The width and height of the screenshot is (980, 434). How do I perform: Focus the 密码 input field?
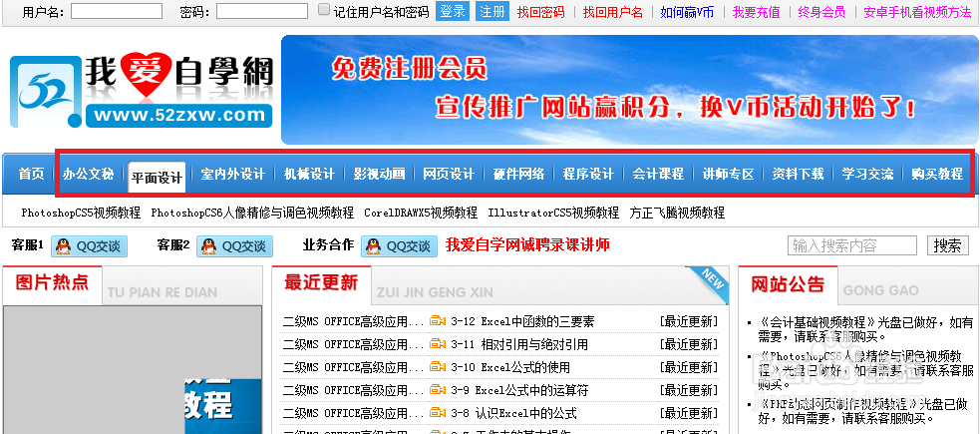(x=262, y=11)
